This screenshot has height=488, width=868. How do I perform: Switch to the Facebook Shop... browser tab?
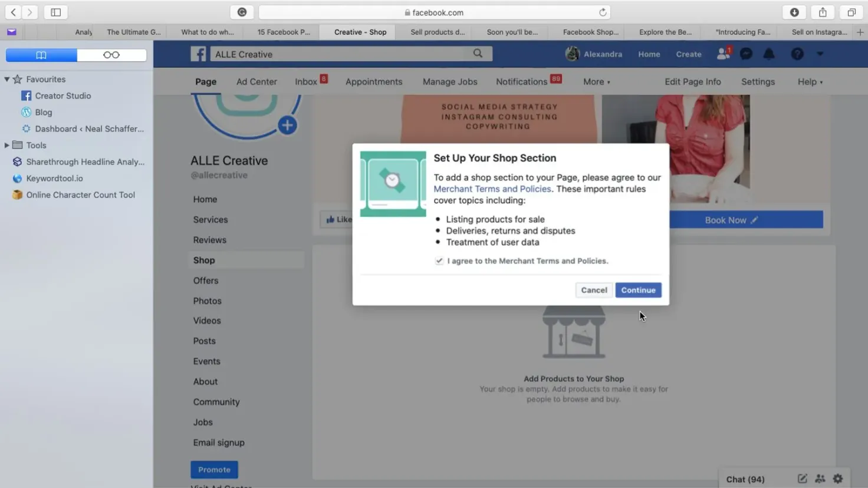pyautogui.click(x=590, y=32)
